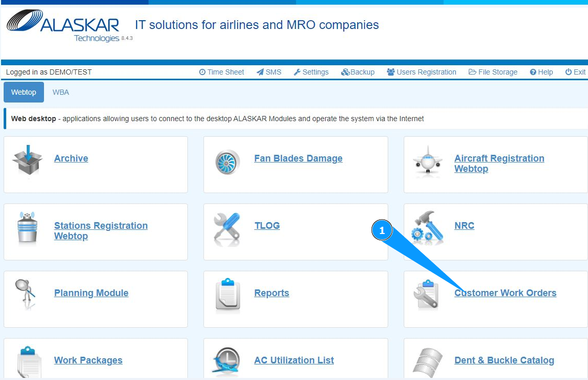The height and width of the screenshot is (380, 588).
Task: Open Stations Registration Webtop link
Action: tap(101, 231)
